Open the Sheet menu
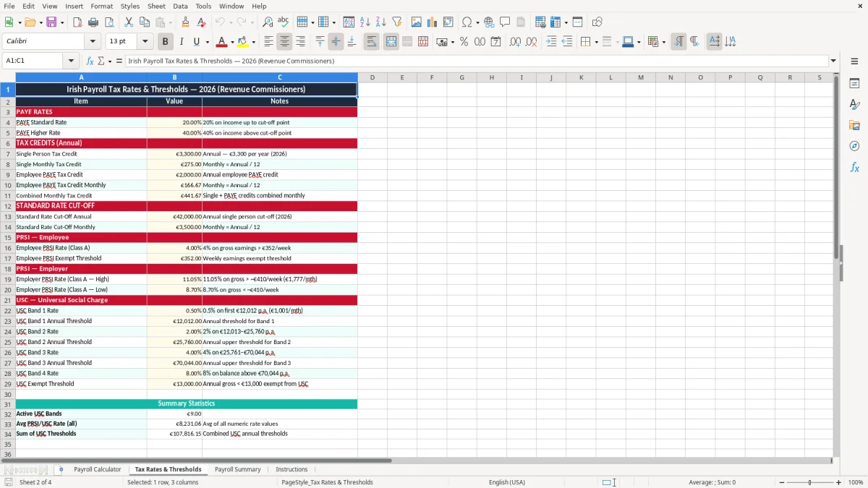Screen dimensions: 868x488 tap(156, 6)
